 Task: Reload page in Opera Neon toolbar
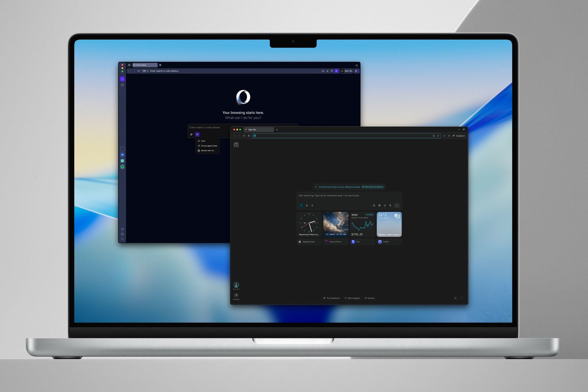(139, 71)
